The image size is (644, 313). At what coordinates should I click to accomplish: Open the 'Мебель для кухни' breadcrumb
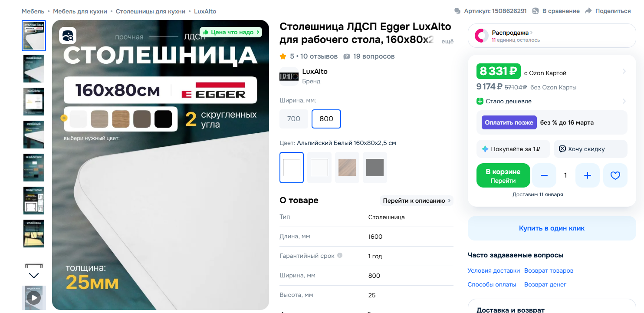point(80,11)
